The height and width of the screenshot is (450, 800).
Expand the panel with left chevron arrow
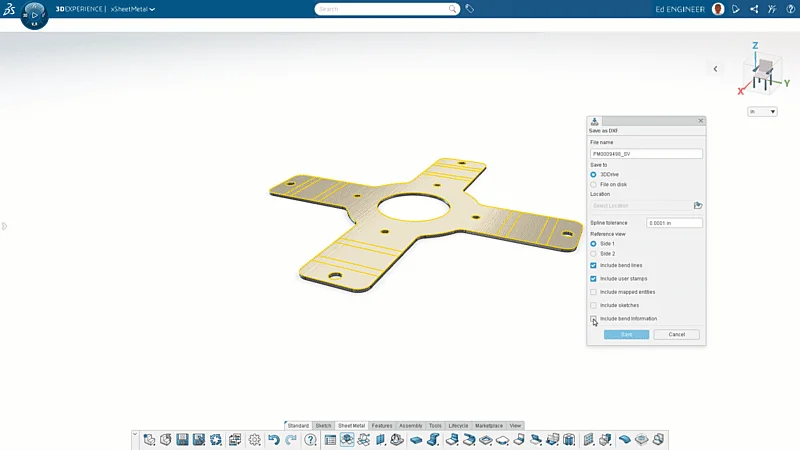pyautogui.click(x=715, y=69)
